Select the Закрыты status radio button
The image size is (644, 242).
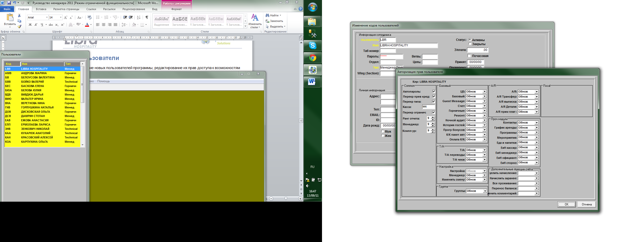pyautogui.click(x=470, y=44)
